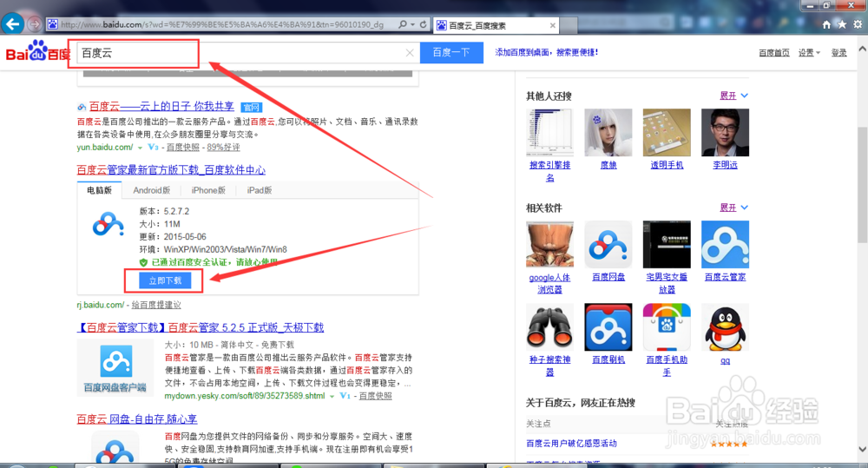Viewport: 868px width, 468px height.
Task: Open 百度云 网盘-自由存,随心享 result
Action: coord(137,419)
